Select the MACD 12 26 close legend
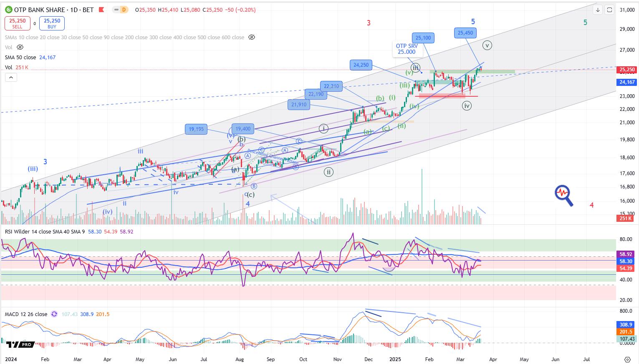Viewport: 639px width, 364px height. [x=26, y=314]
